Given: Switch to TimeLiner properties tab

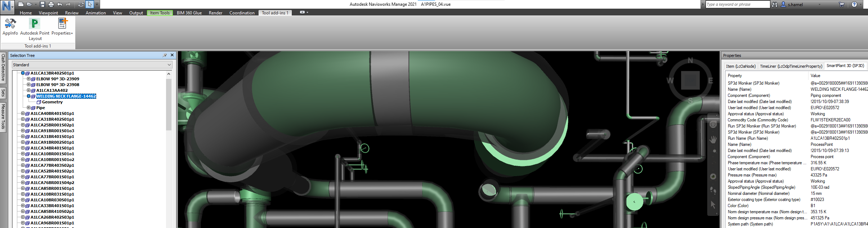Looking at the screenshot, I should tap(791, 66).
